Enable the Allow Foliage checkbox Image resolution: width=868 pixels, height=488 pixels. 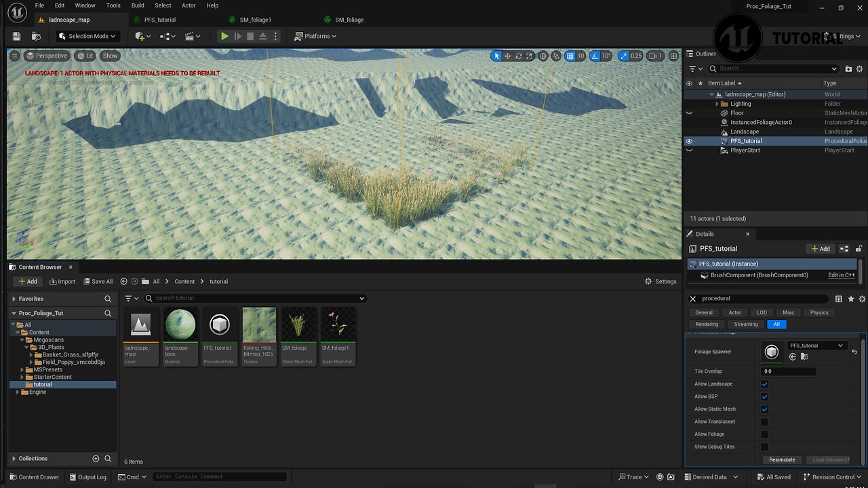pos(764,434)
